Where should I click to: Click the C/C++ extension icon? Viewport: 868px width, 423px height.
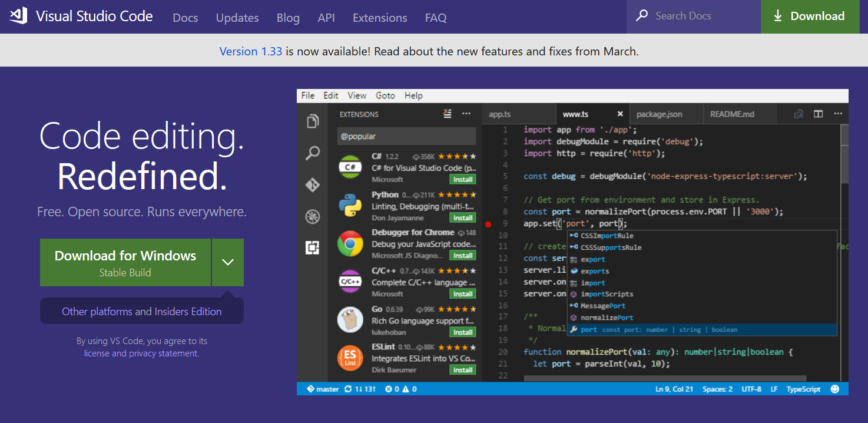click(x=350, y=282)
